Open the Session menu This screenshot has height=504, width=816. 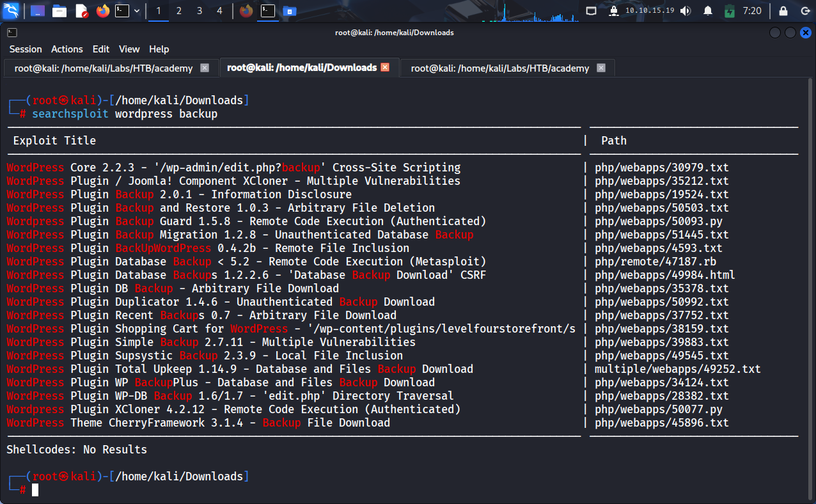click(x=26, y=49)
